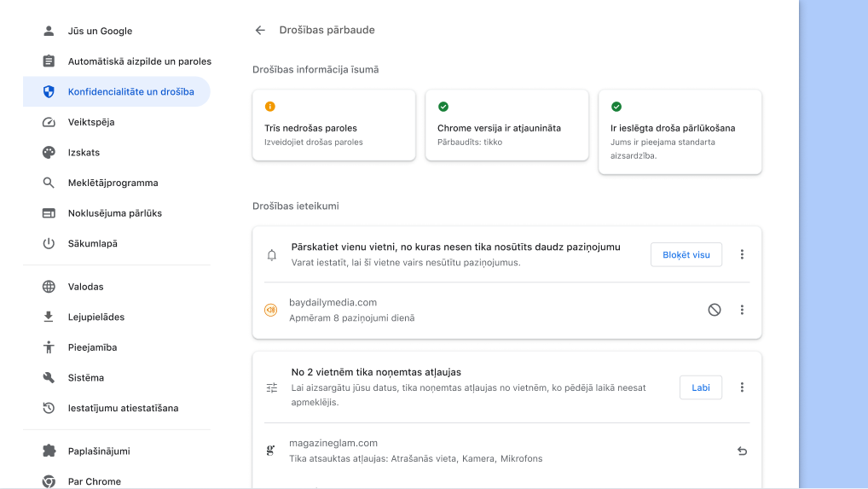
Task: Click the bell icon in notification recommendation
Action: [x=272, y=255]
